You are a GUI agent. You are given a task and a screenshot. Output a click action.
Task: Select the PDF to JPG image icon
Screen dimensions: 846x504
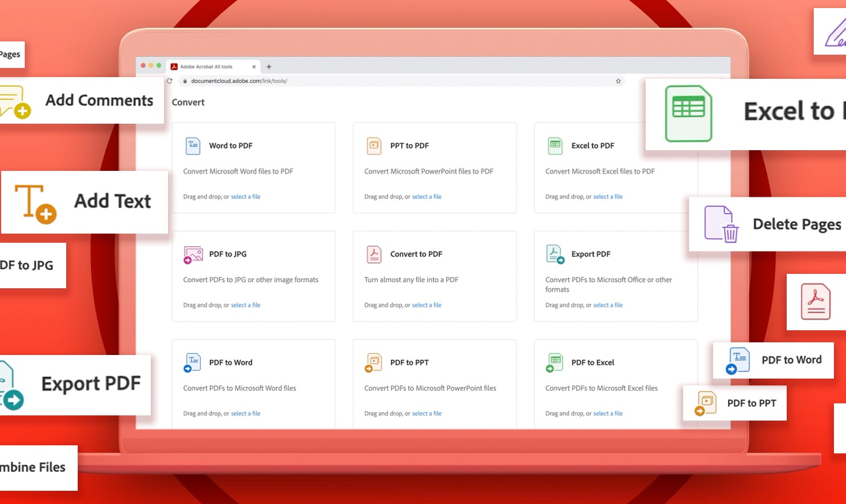pos(192,254)
